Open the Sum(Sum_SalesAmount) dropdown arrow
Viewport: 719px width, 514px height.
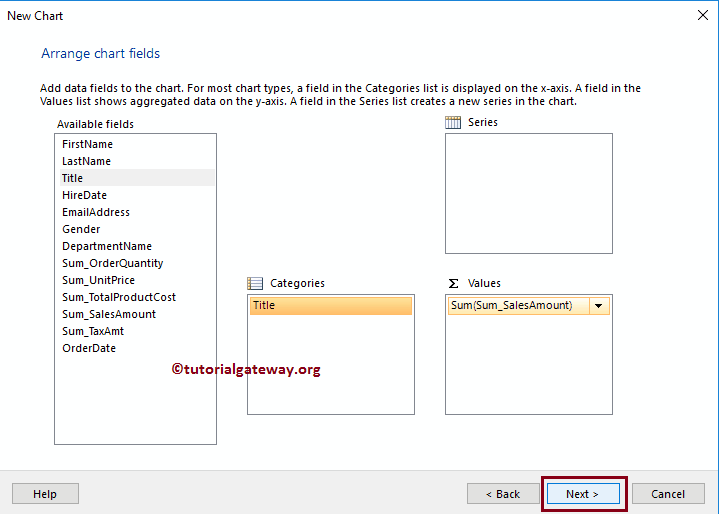click(x=599, y=306)
